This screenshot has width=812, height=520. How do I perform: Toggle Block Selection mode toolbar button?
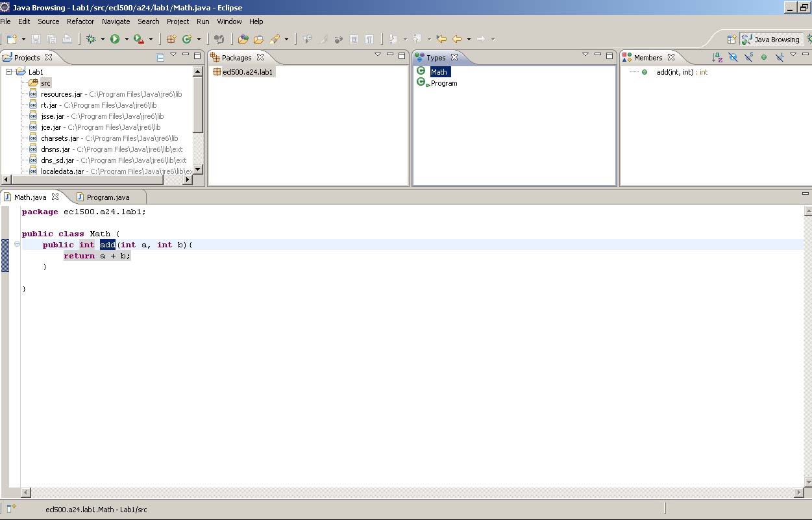(354, 39)
